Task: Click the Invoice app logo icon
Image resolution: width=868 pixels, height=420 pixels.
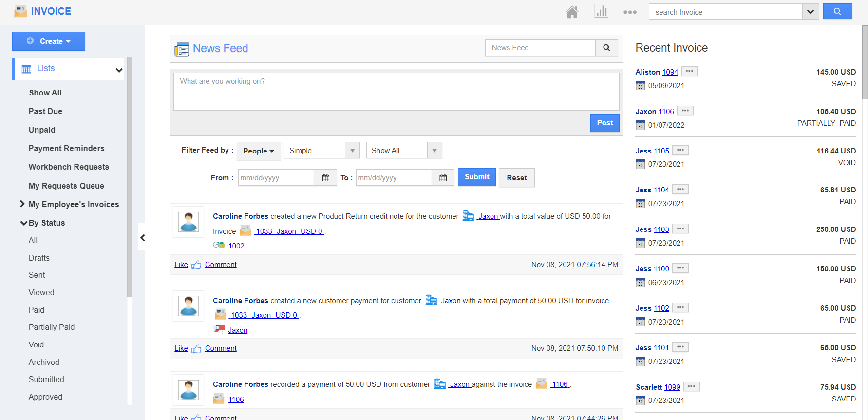Action: [x=20, y=11]
